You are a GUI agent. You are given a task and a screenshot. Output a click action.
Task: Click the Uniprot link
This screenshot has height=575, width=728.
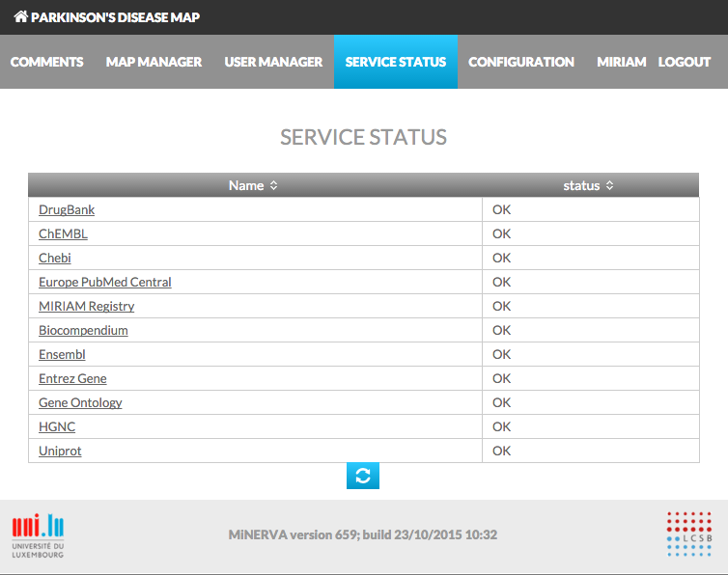pos(60,452)
